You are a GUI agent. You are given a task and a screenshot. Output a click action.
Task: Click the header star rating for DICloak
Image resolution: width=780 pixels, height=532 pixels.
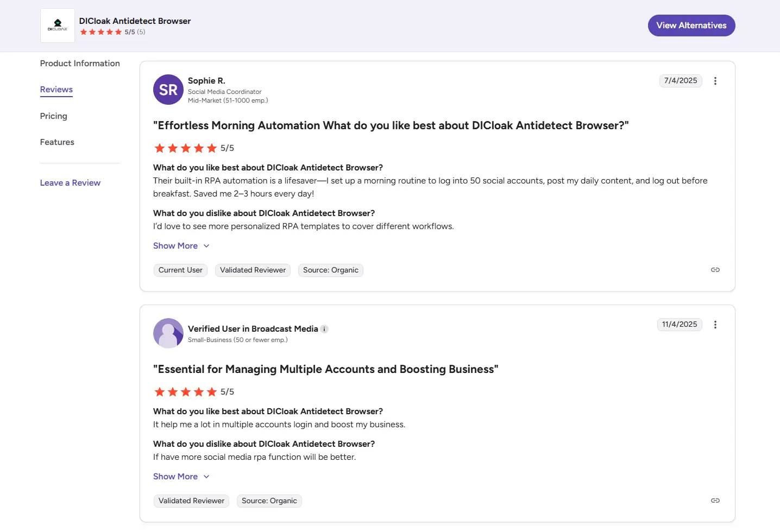[101, 32]
